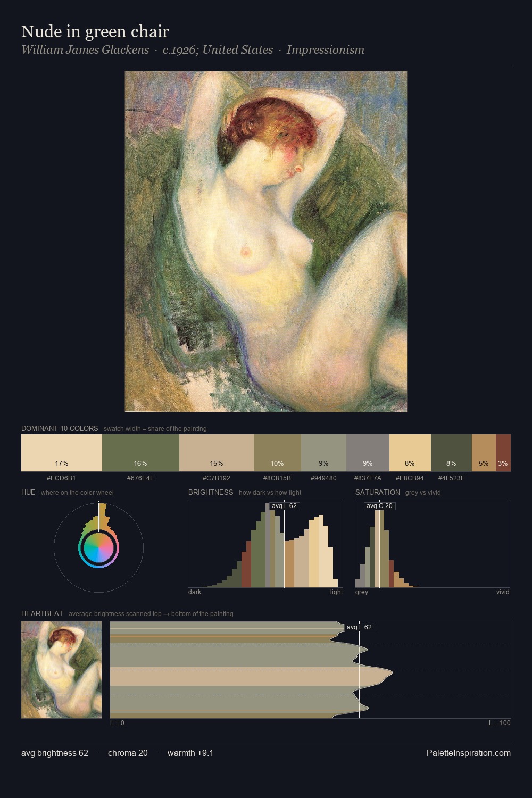Pick the 8% dark green swatch #4F523F
The image size is (532, 798).
(x=451, y=453)
